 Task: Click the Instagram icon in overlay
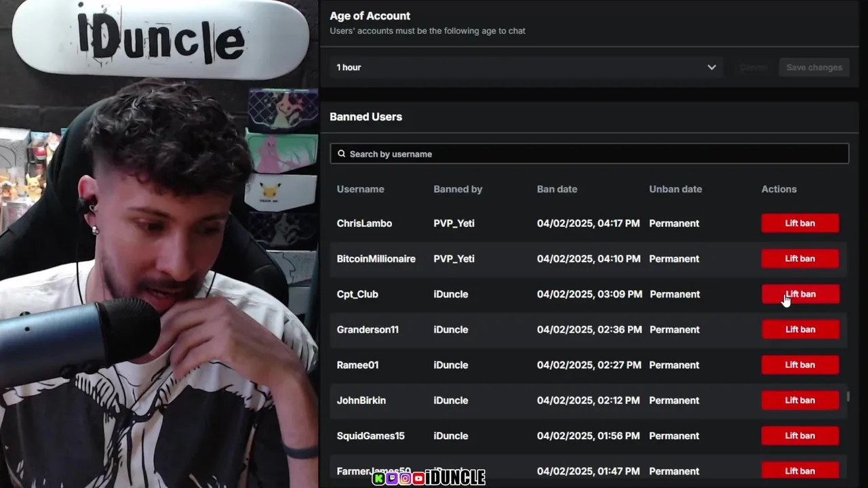click(405, 479)
